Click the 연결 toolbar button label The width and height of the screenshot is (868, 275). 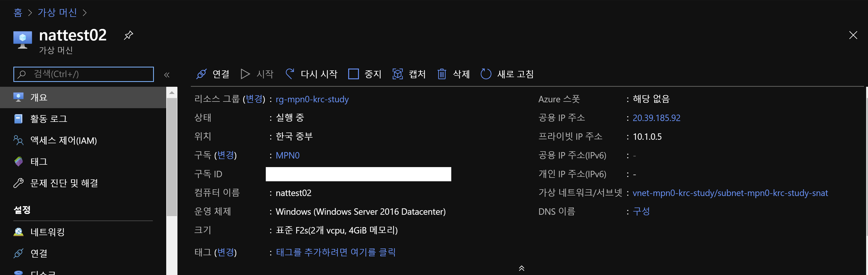(x=221, y=74)
